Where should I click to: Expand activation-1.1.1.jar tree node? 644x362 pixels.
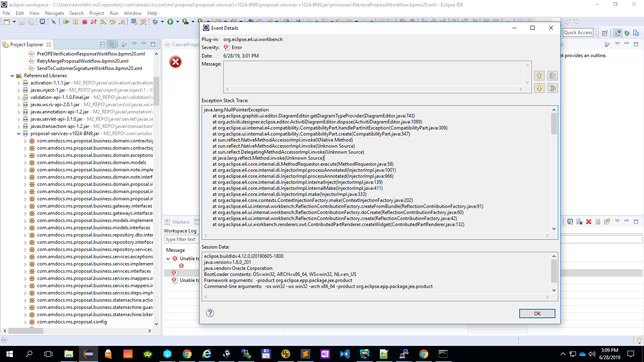tap(19, 83)
